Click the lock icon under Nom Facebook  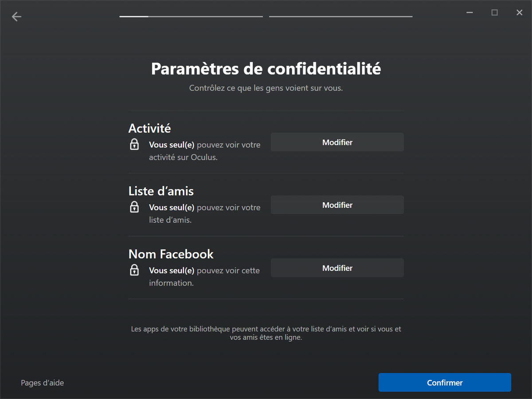(x=134, y=270)
